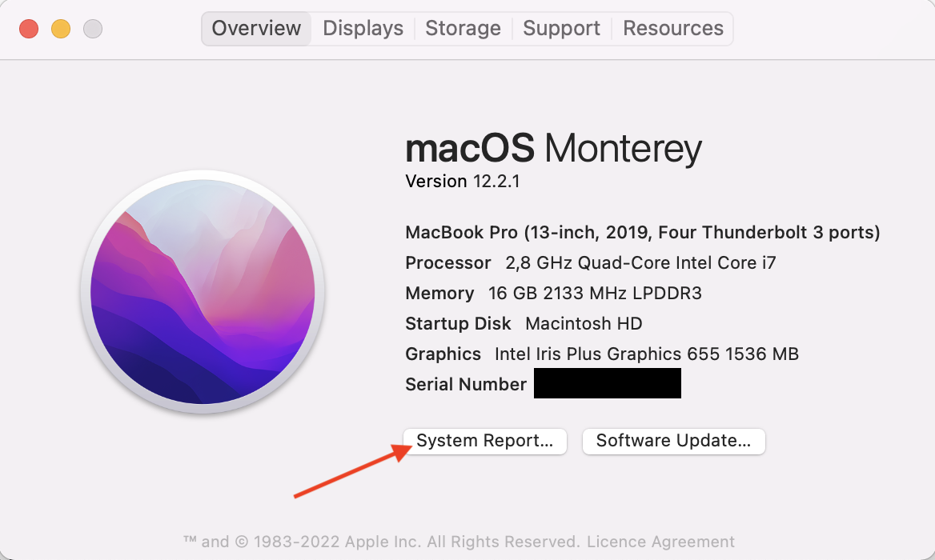This screenshot has height=560, width=935.
Task: Click the blacked-out Serial Number value
Action: point(607,383)
